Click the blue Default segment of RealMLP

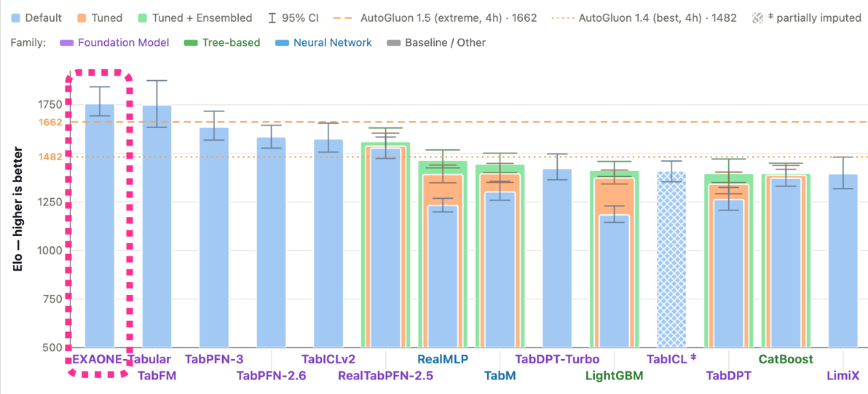coord(442,277)
